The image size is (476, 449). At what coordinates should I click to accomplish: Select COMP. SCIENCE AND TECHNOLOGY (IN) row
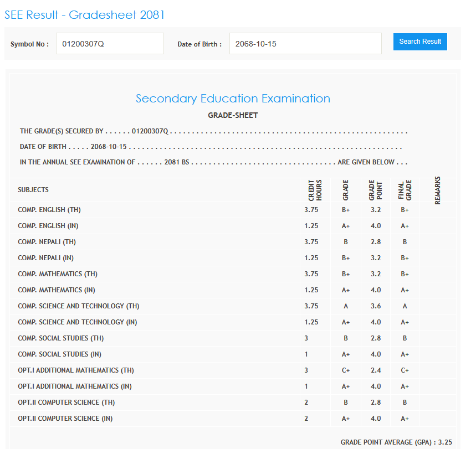coord(78,322)
